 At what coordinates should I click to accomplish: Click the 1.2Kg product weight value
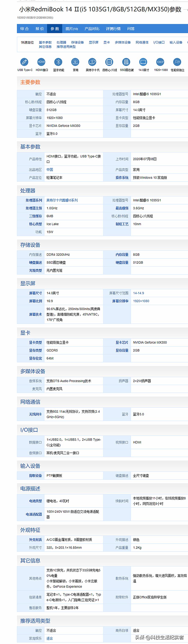click(137, 547)
